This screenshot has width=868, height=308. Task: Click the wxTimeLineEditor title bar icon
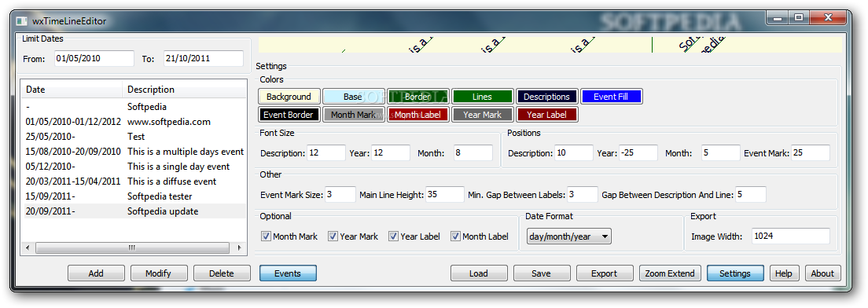[x=21, y=21]
